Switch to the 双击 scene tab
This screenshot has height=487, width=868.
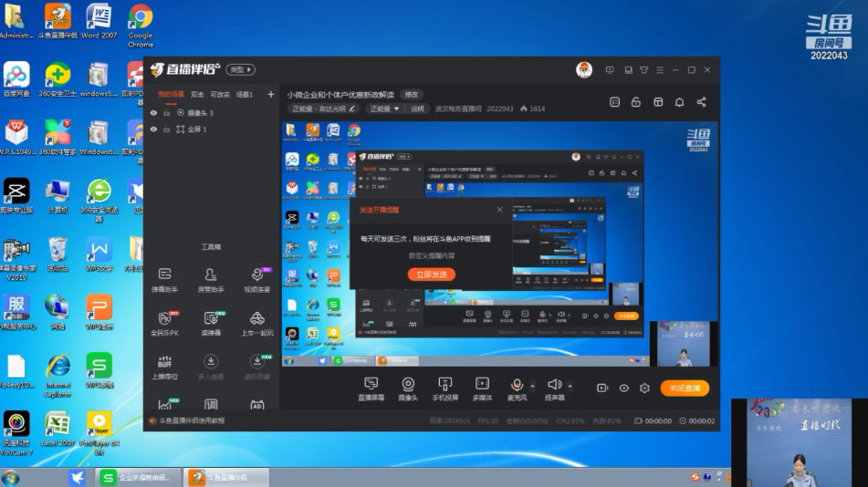197,94
